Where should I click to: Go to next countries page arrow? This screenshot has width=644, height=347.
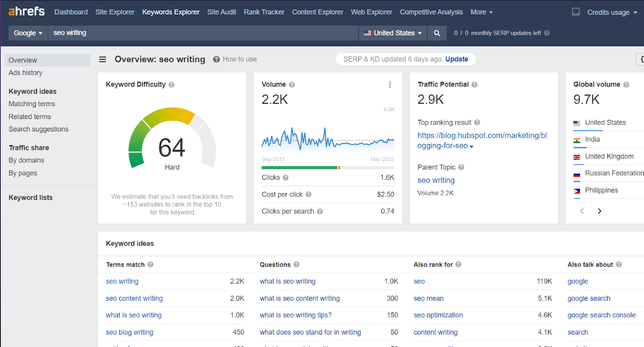[599, 211]
